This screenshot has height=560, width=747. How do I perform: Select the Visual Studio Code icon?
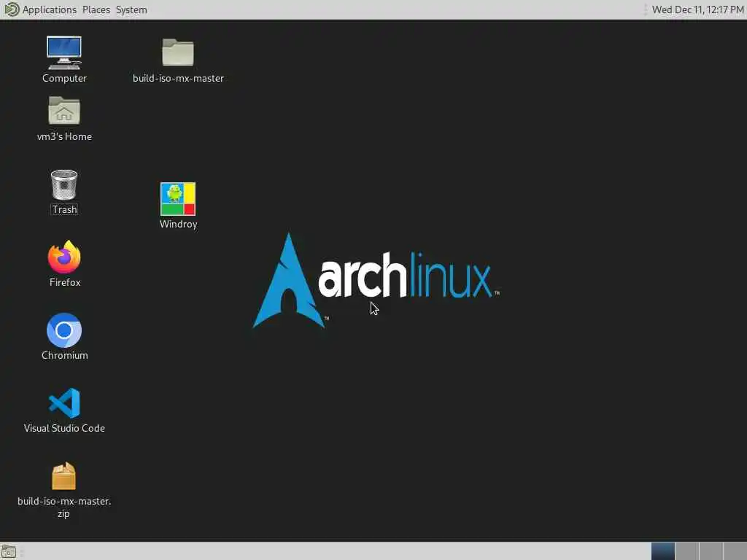(x=64, y=403)
